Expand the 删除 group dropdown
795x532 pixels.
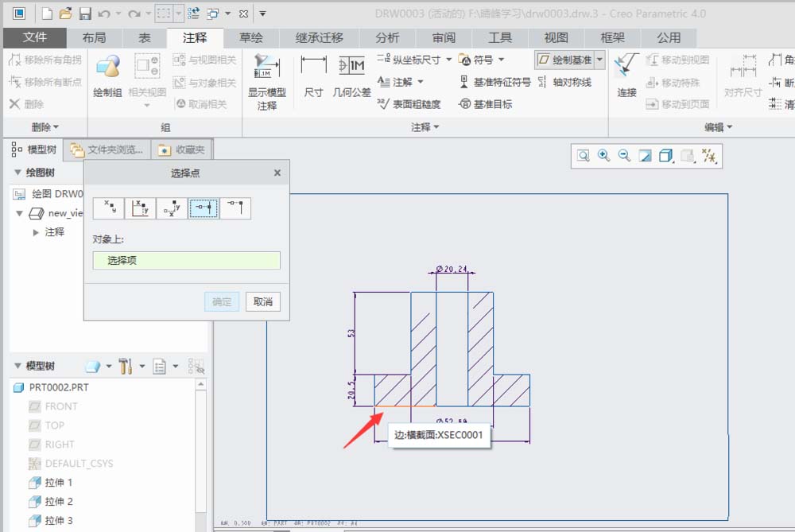coord(45,126)
